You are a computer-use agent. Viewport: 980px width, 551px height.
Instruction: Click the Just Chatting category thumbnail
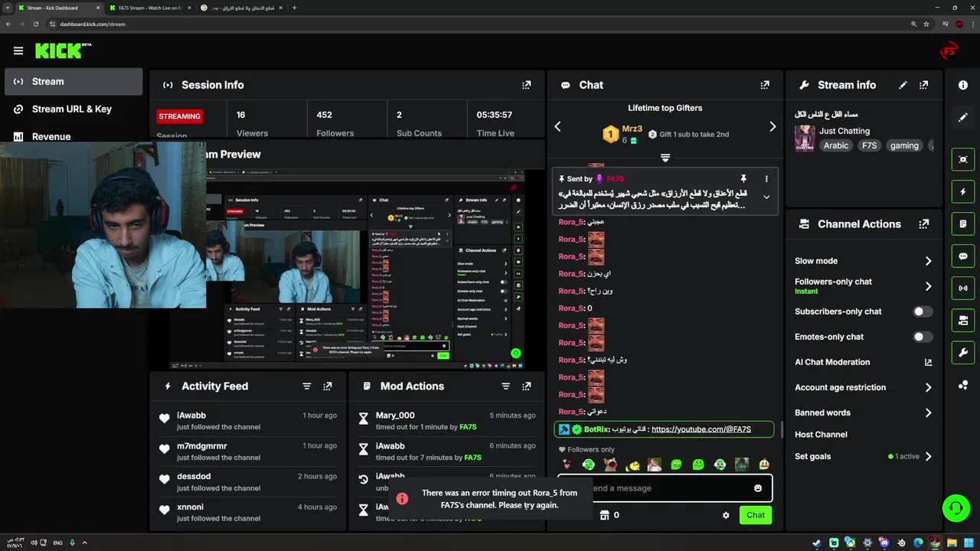pyautogui.click(x=805, y=139)
